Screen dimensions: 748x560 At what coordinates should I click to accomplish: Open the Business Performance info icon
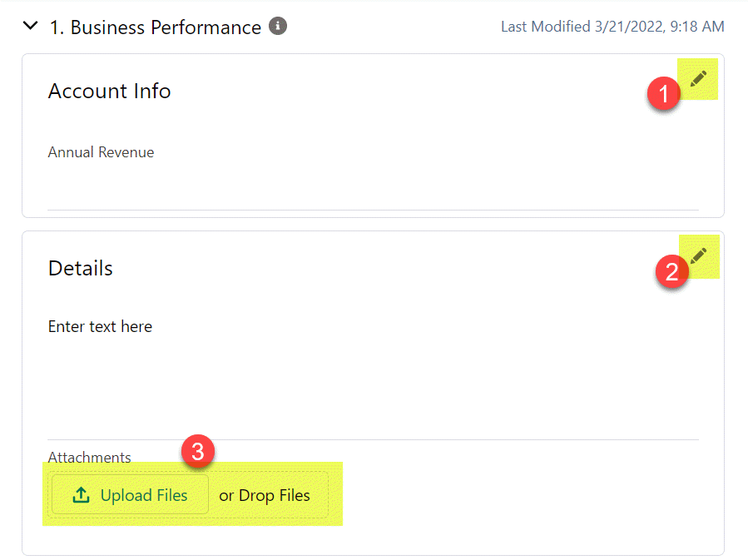(278, 26)
